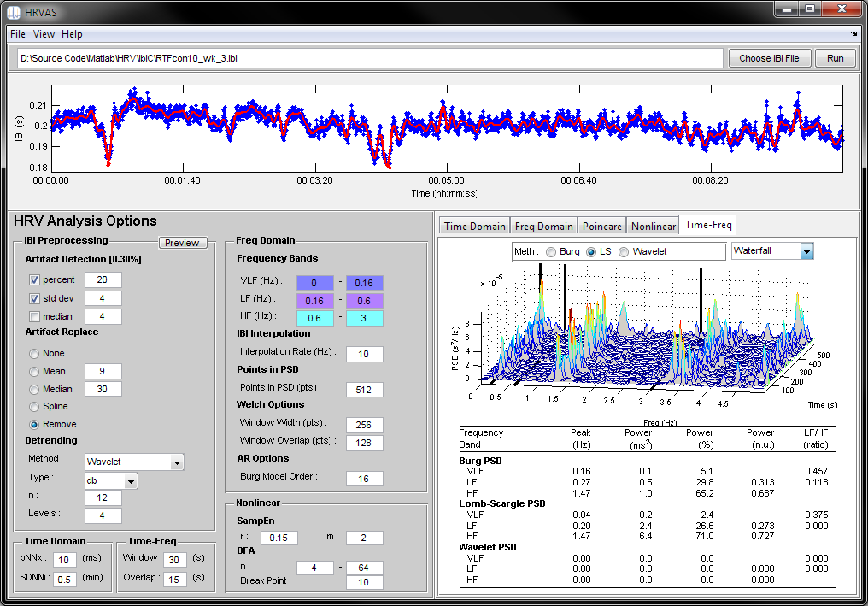Click the Preview button
Viewport: 868px width, 606px height.
182,243
